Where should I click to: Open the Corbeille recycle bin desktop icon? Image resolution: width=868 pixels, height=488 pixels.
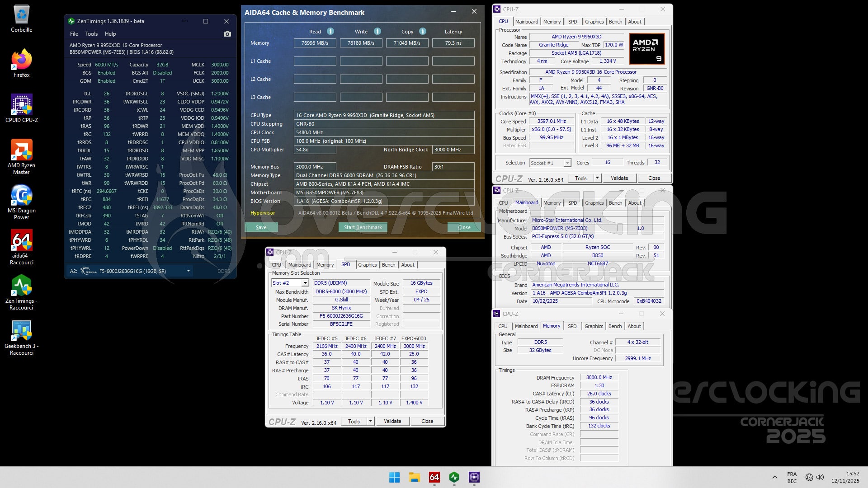click(x=21, y=19)
